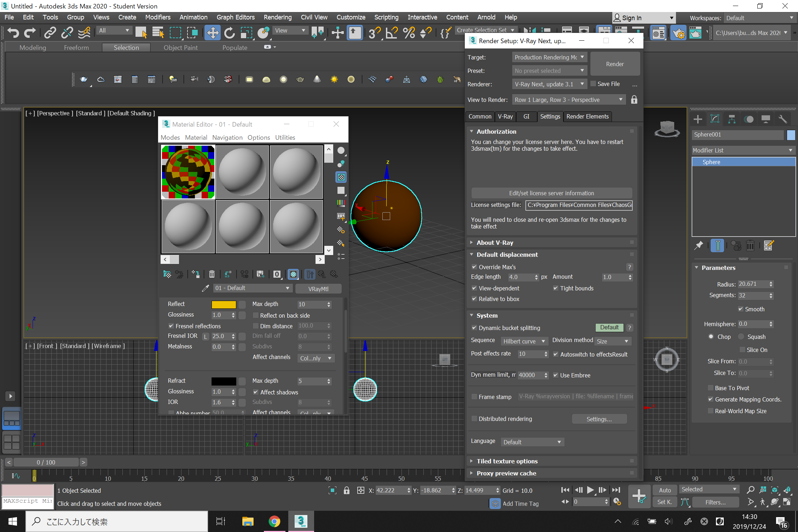Open the Rendering menu
The image size is (798, 532).
point(277,17)
